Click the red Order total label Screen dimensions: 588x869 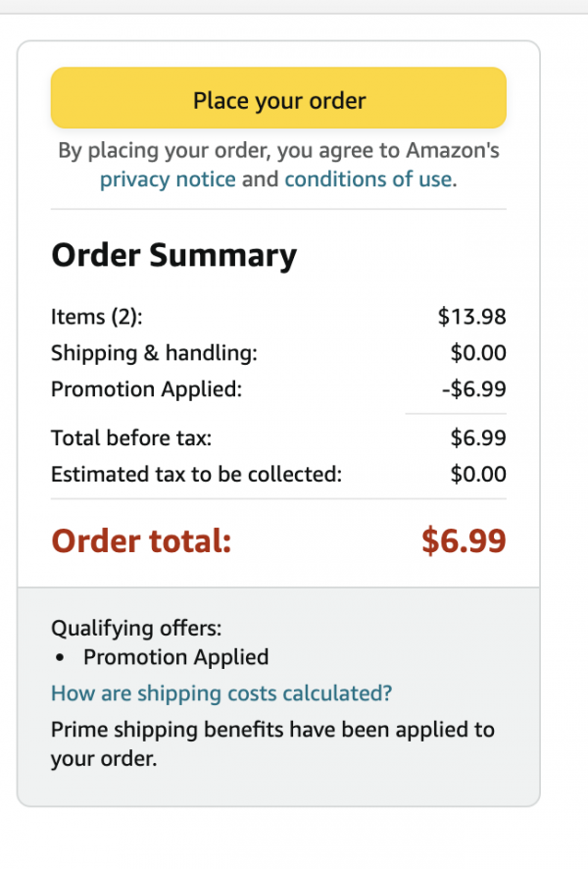point(141,540)
